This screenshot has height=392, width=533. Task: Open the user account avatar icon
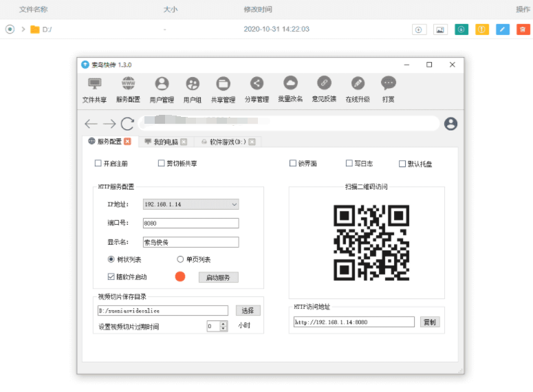click(450, 124)
